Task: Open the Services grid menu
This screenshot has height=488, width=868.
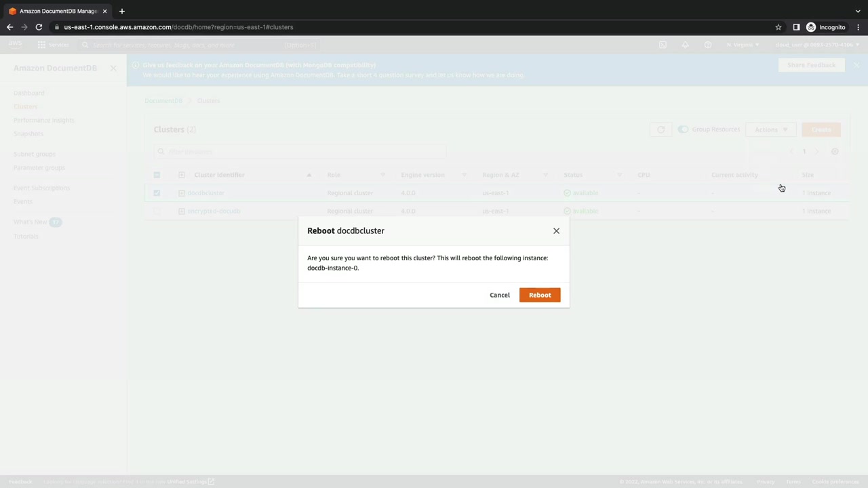Action: pyautogui.click(x=54, y=45)
